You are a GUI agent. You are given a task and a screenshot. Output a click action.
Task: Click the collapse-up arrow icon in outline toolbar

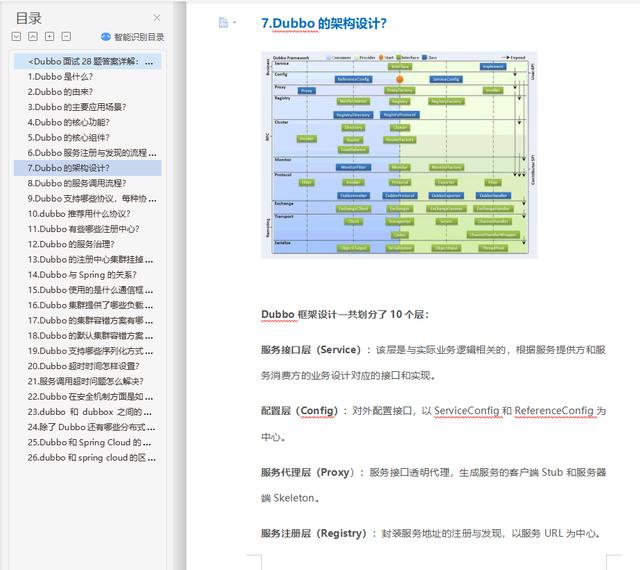33,37
